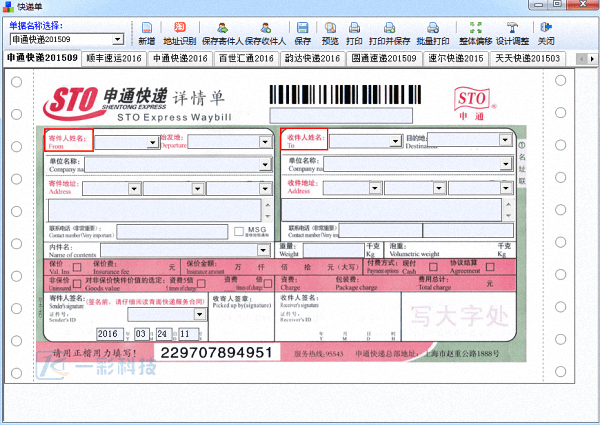
Task: Switch to 圆通速递201509 tab
Action: (384, 59)
